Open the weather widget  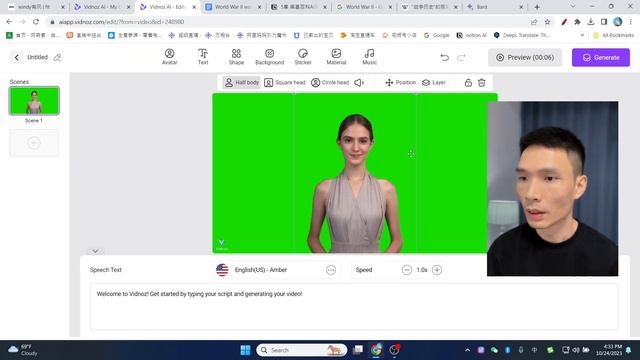[x=24, y=350]
